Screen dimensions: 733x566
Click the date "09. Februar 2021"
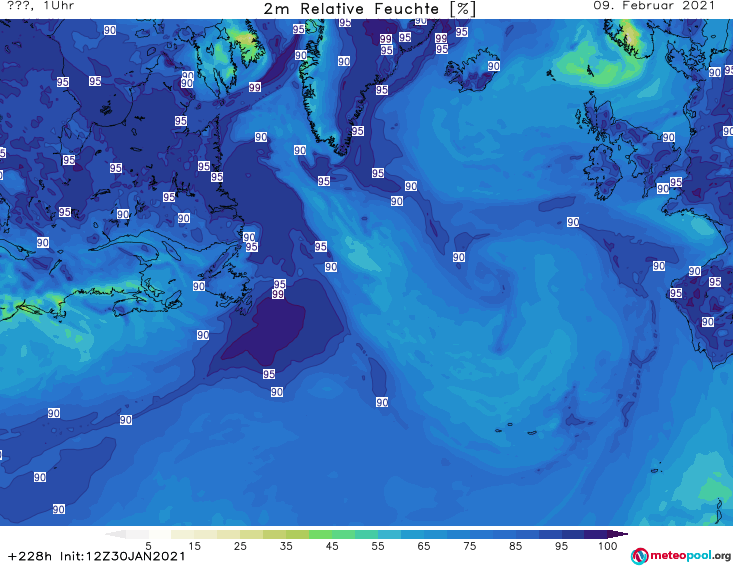(654, 6)
